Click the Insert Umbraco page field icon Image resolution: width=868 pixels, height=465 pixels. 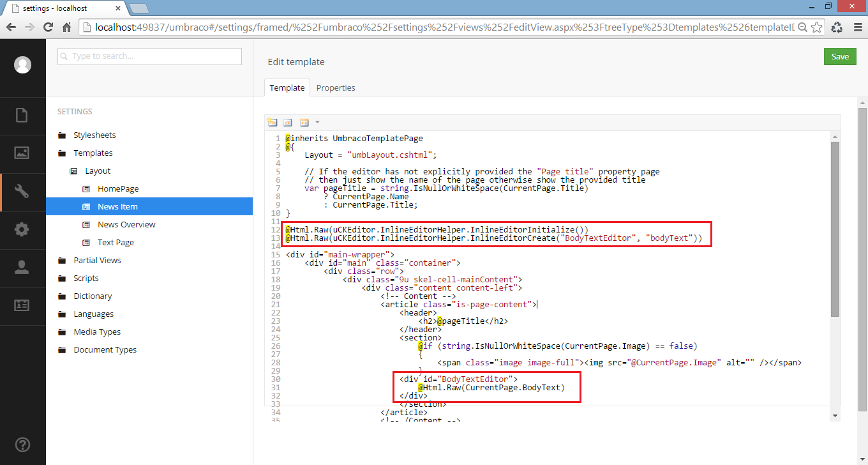click(273, 122)
